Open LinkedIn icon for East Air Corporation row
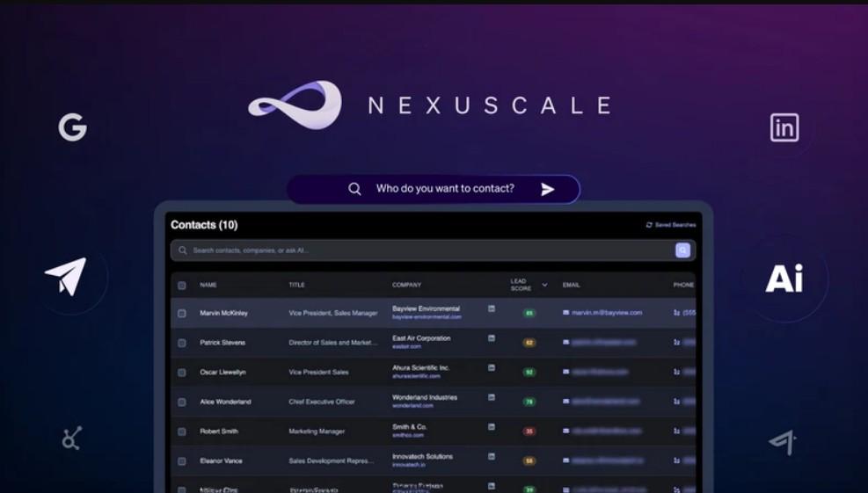Viewport: 868px width, 493px height. 491,338
